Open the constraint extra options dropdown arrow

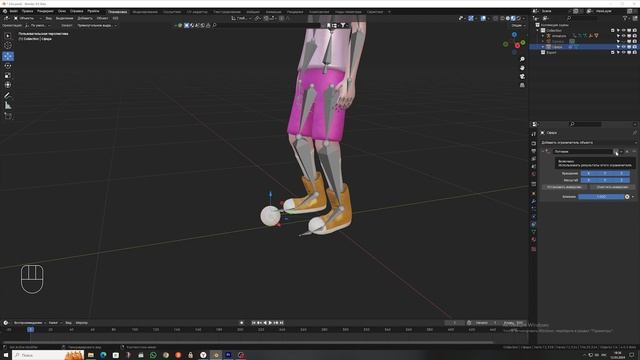click(622, 152)
